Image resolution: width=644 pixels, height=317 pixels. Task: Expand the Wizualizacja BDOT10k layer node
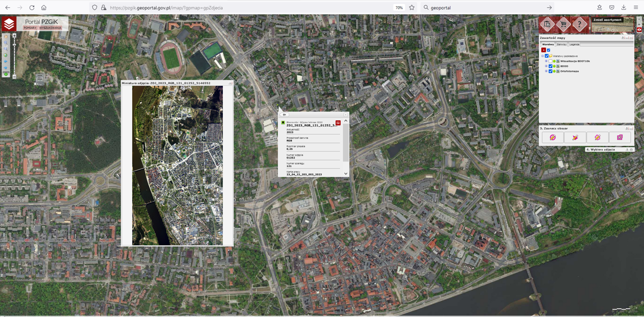(546, 61)
